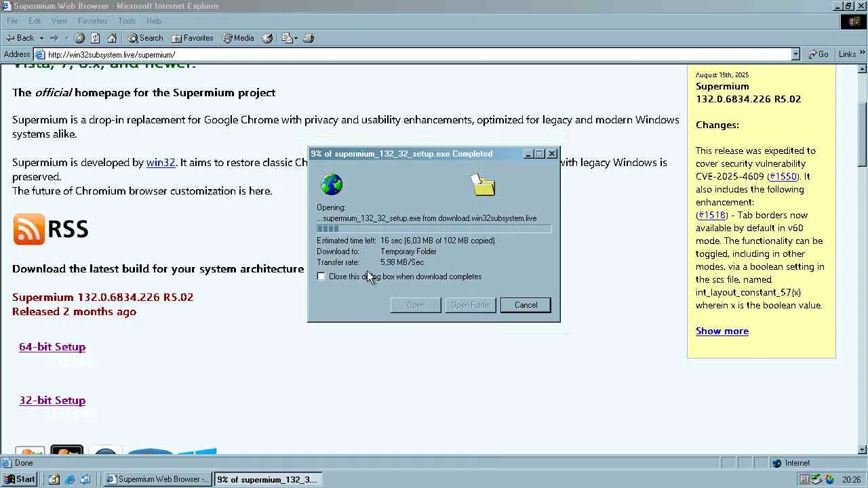This screenshot has height=488, width=868.
Task: Refresh the page using the Refresh icon
Action: point(96,38)
